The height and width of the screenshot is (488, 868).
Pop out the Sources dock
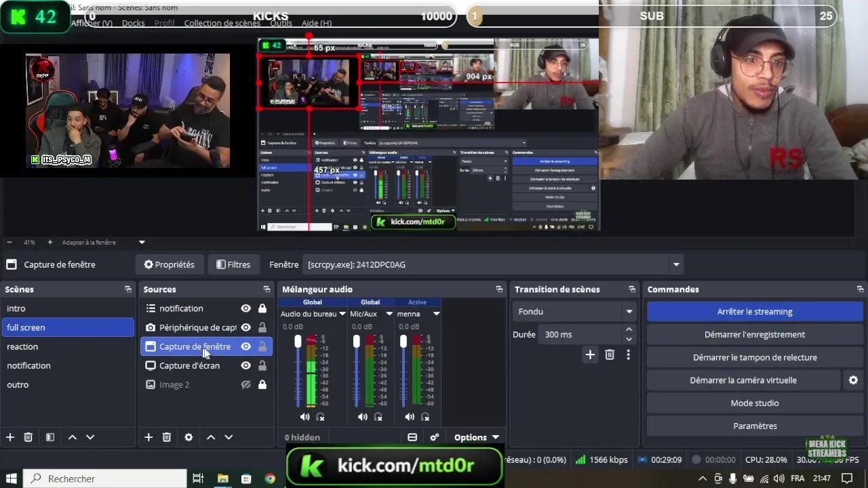tap(267, 289)
